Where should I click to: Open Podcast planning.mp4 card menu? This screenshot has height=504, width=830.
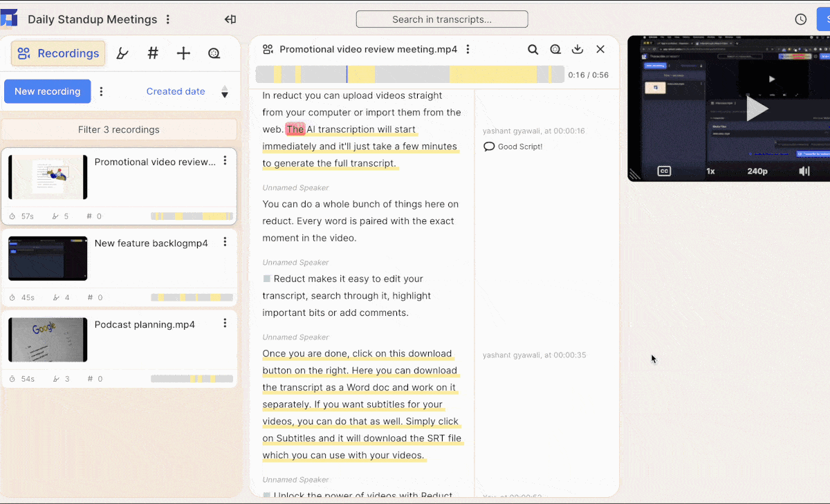[x=225, y=323]
